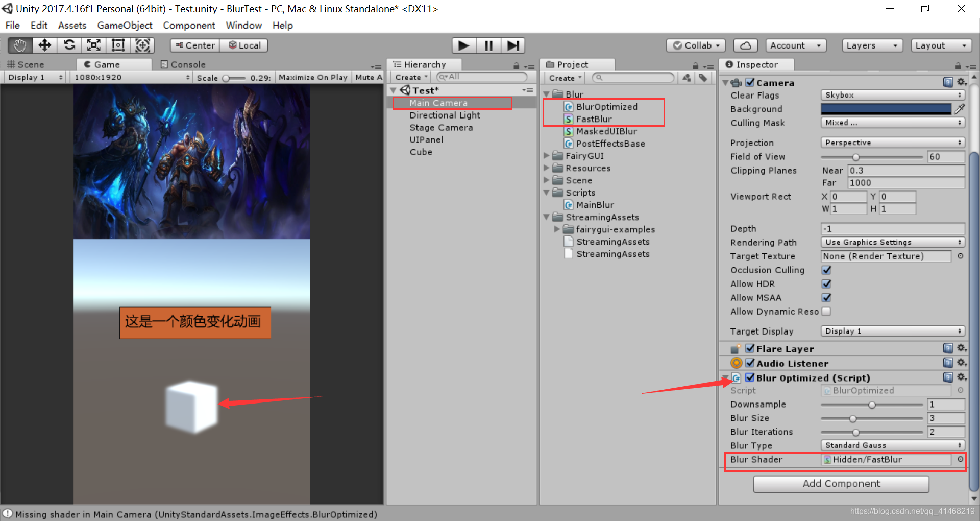Open the Component menu

[189, 25]
